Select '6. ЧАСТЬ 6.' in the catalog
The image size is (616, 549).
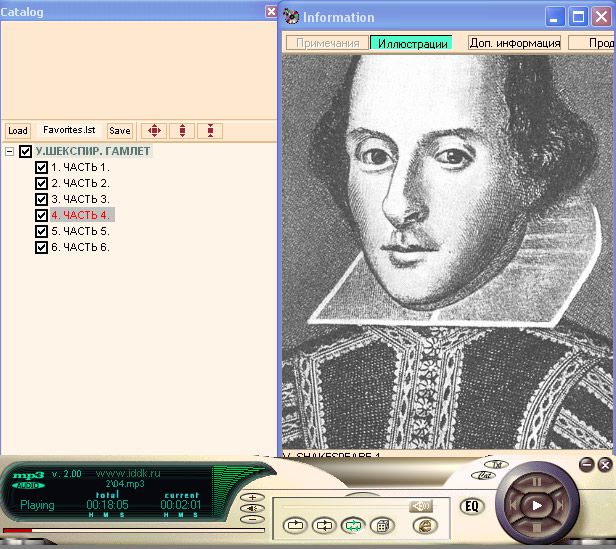(80, 247)
